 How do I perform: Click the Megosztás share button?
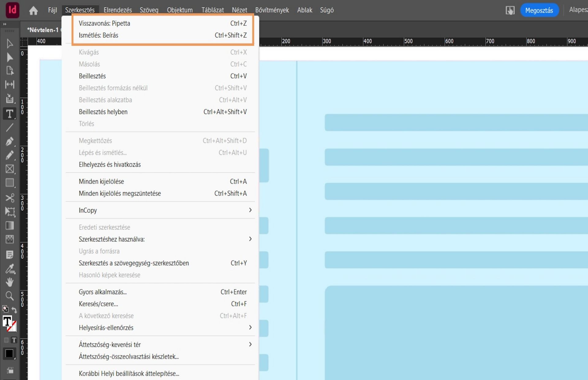539,10
